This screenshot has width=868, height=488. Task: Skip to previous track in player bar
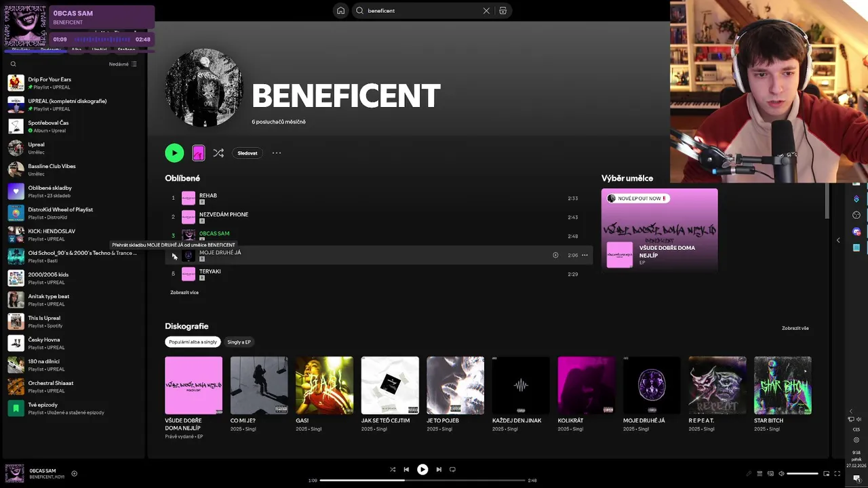click(406, 470)
